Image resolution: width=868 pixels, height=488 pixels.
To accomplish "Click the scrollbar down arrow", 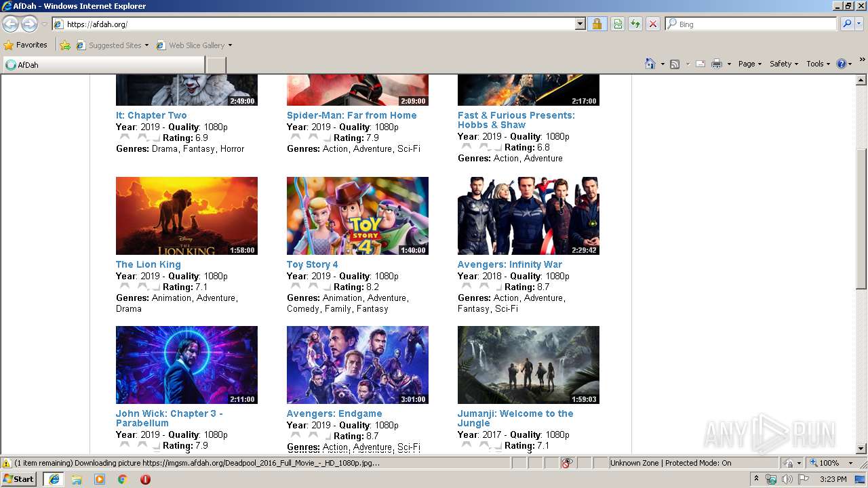I will (x=861, y=448).
